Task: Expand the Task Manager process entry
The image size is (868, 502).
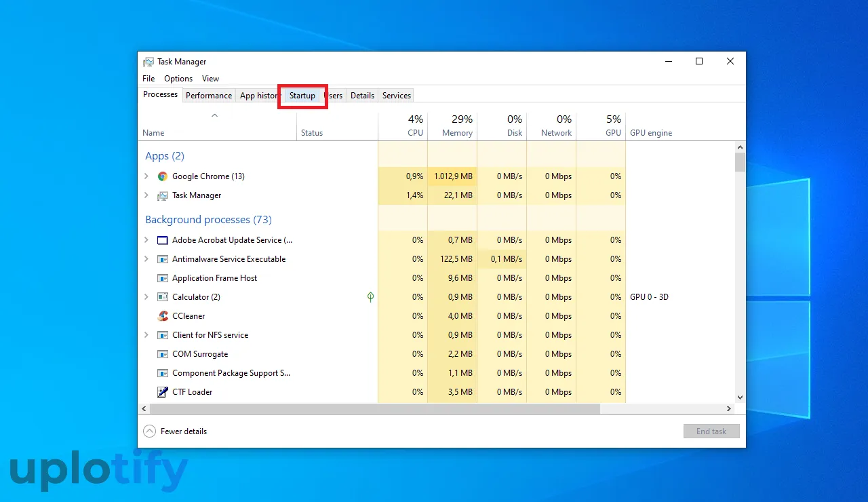Action: tap(146, 195)
